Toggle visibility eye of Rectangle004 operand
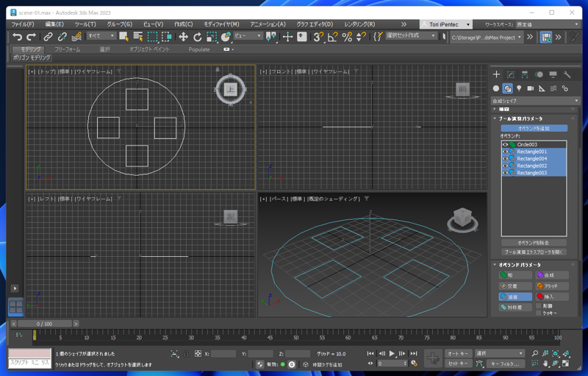 (505, 159)
